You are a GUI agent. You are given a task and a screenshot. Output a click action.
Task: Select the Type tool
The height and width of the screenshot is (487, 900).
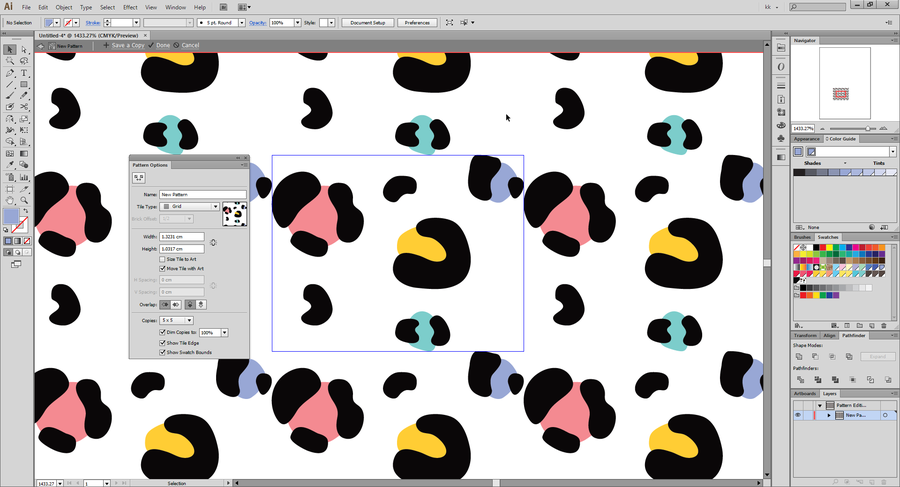[24, 73]
